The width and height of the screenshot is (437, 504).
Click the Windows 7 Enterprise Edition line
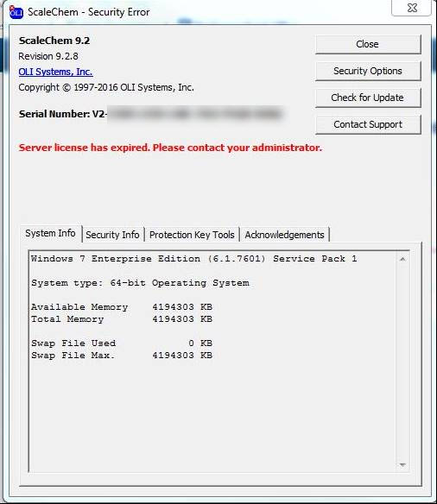(x=194, y=259)
